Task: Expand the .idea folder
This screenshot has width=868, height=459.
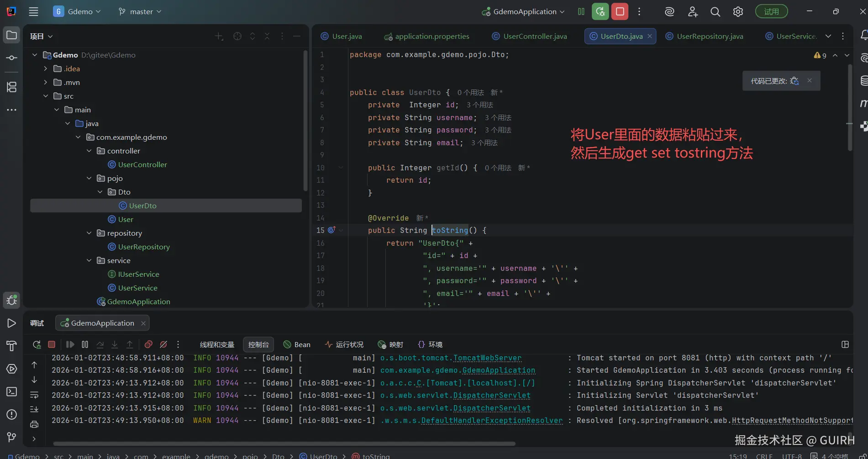Action: (x=46, y=69)
